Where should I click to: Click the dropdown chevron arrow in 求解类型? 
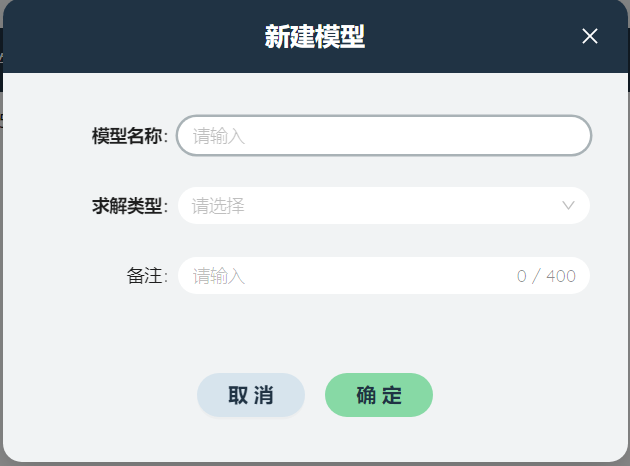[568, 205]
